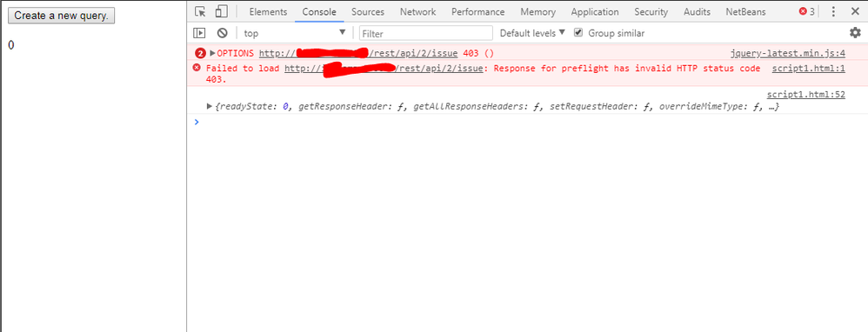Open the Network tab
This screenshot has height=332, width=868.
pyautogui.click(x=418, y=11)
